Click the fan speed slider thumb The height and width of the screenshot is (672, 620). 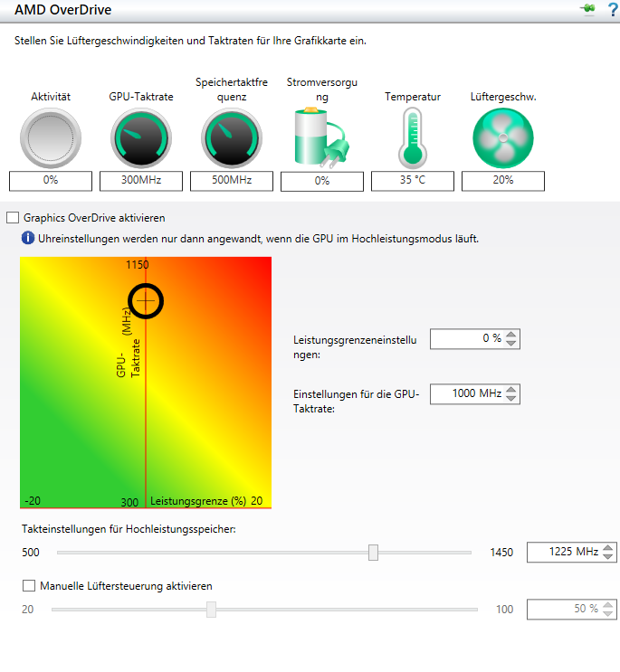pos(212,610)
